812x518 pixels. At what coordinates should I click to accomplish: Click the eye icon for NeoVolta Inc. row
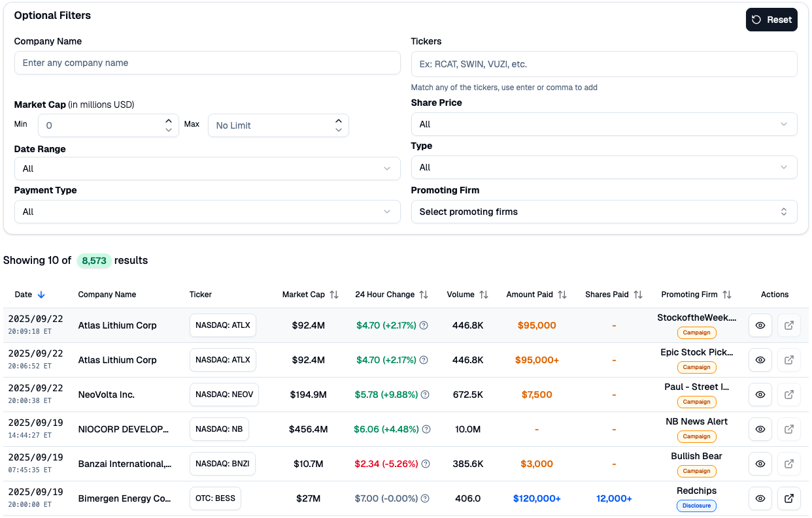[760, 395]
